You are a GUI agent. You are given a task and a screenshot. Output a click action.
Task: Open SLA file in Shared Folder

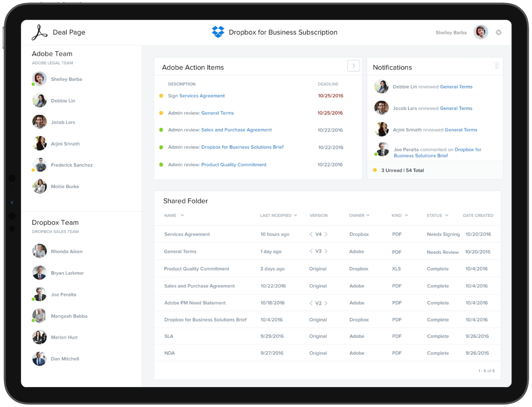(169, 336)
